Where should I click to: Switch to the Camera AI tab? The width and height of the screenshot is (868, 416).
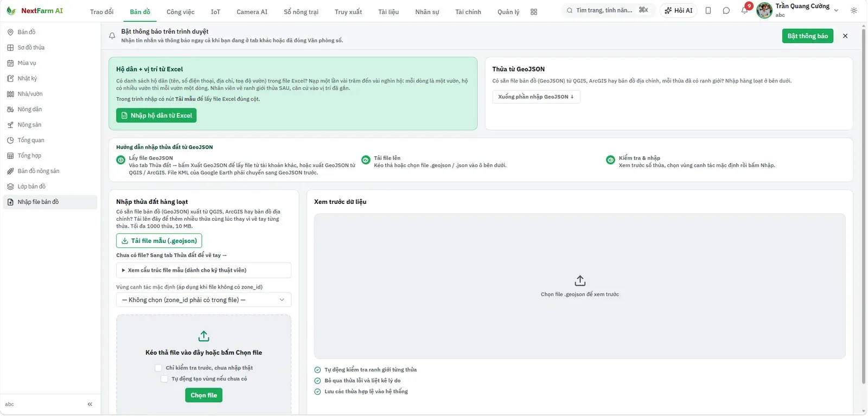(252, 12)
